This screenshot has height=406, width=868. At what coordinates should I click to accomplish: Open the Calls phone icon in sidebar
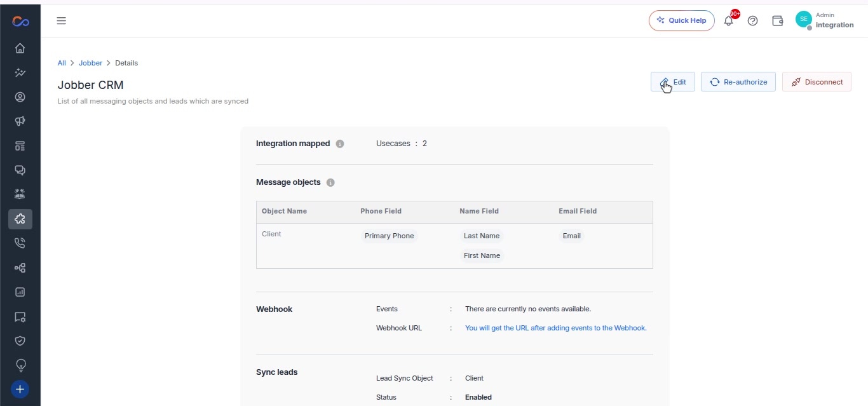[20, 243]
